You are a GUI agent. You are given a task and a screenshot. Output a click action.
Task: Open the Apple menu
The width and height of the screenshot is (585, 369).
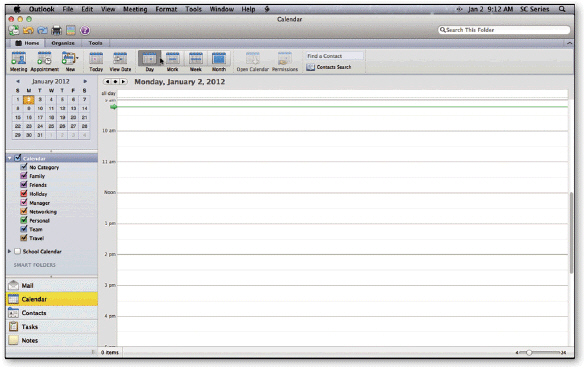click(x=16, y=9)
